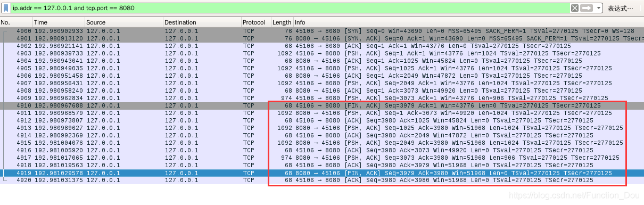Click the filter bookmark icon

6,8
